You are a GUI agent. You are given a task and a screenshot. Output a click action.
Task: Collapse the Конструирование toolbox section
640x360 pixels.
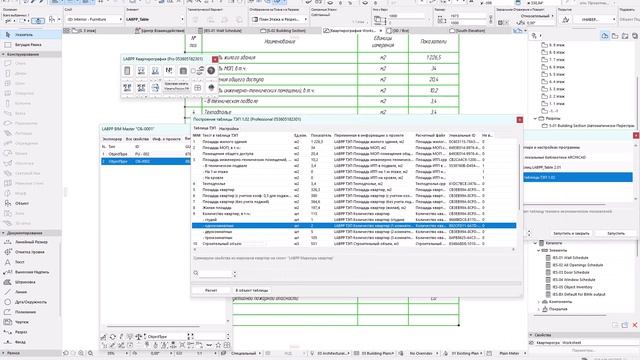[x=3, y=54]
